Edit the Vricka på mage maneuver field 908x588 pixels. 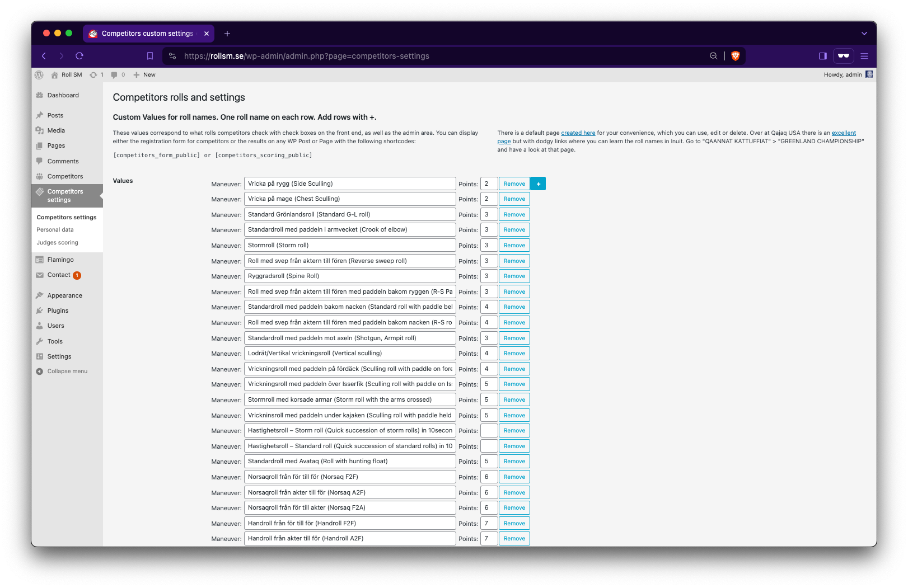click(350, 199)
